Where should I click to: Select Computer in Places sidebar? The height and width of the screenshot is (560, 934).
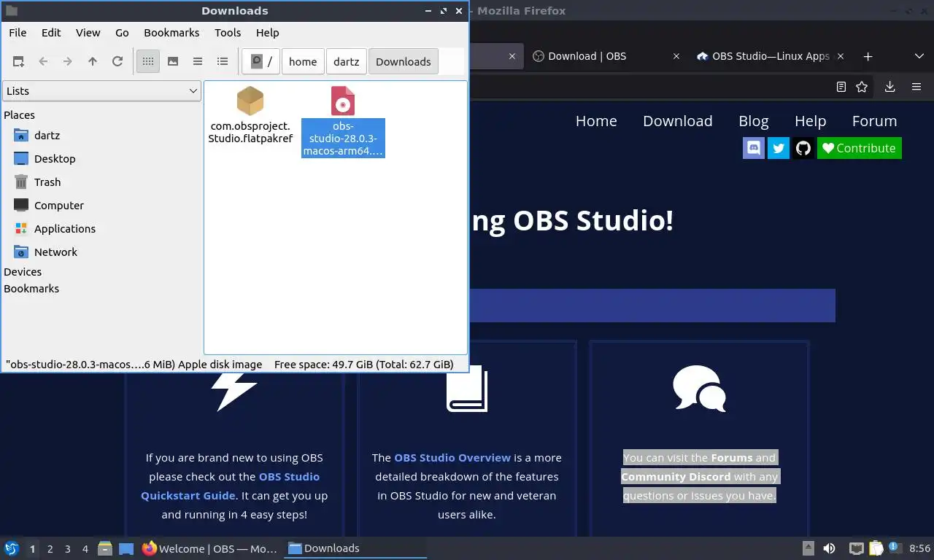click(x=58, y=206)
